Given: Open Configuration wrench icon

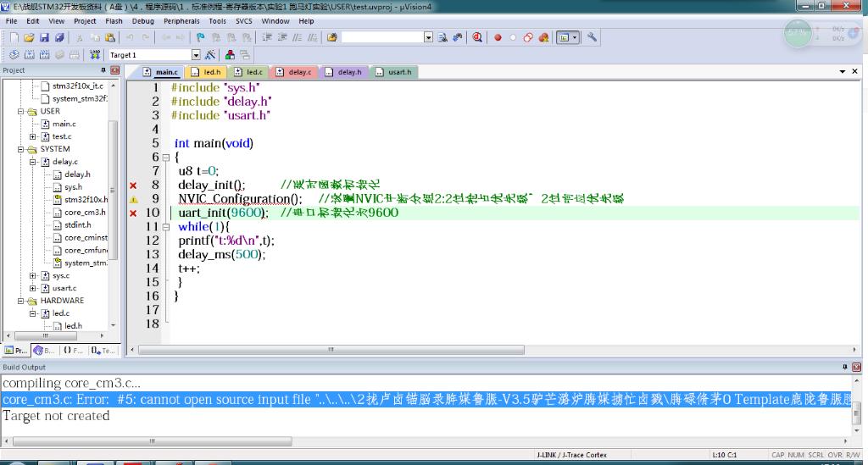Looking at the screenshot, I should point(593,37).
